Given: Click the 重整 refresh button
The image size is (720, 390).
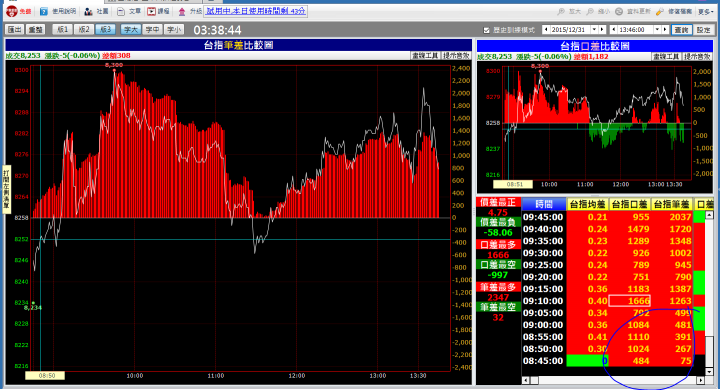Looking at the screenshot, I should [x=35, y=29].
